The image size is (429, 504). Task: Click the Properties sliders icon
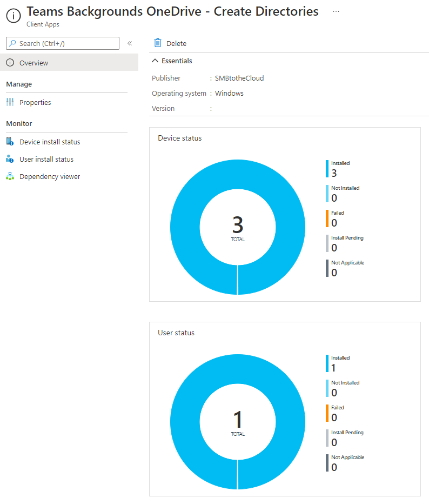tap(10, 102)
